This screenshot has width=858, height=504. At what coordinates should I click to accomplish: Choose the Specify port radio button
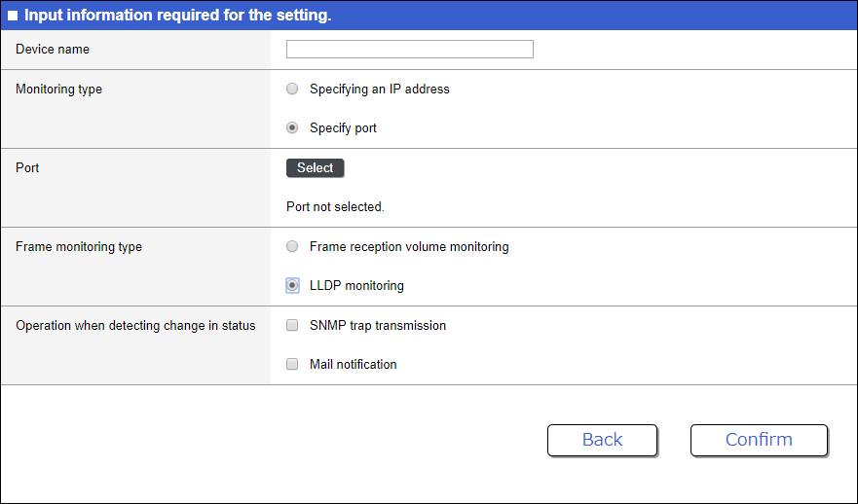(x=292, y=128)
